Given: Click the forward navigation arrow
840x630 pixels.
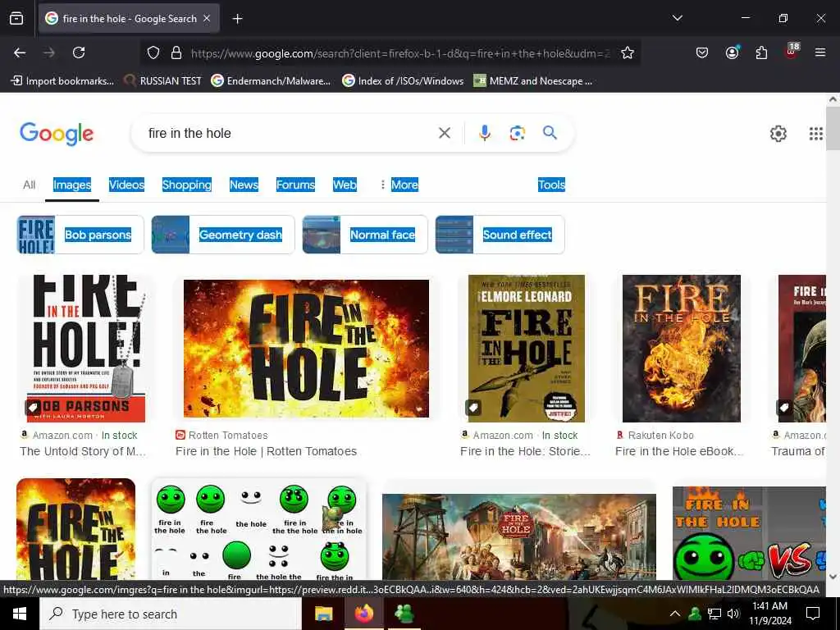Looking at the screenshot, I should click(x=49, y=52).
